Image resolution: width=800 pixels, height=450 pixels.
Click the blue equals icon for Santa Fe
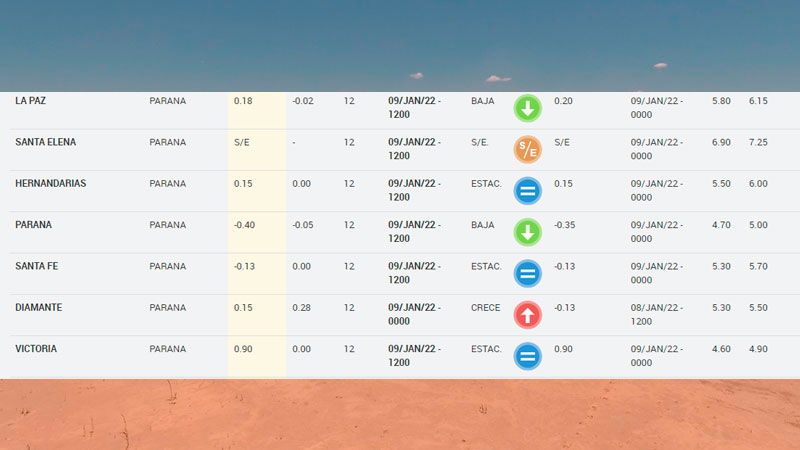click(527, 273)
